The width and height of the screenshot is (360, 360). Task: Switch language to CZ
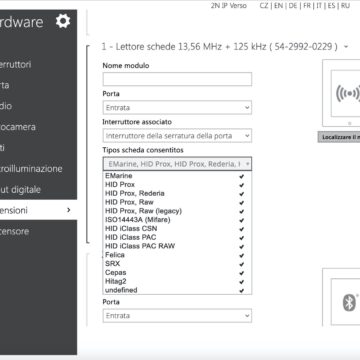coord(264,6)
